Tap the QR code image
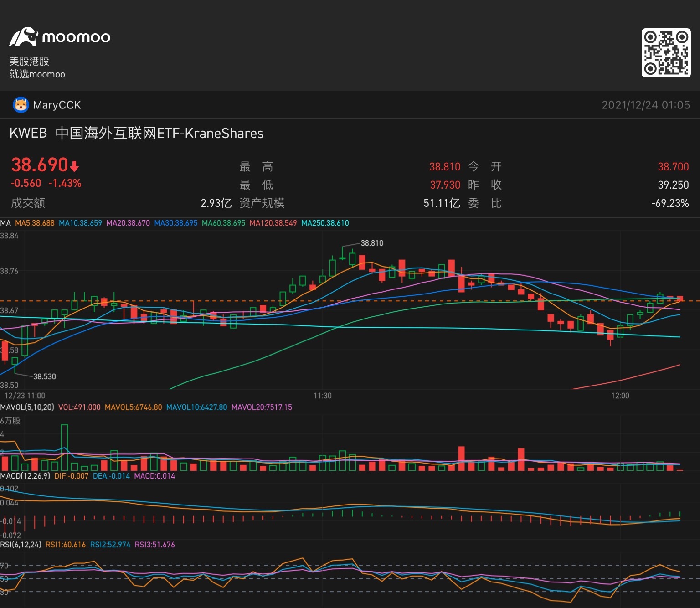 pyautogui.click(x=666, y=53)
